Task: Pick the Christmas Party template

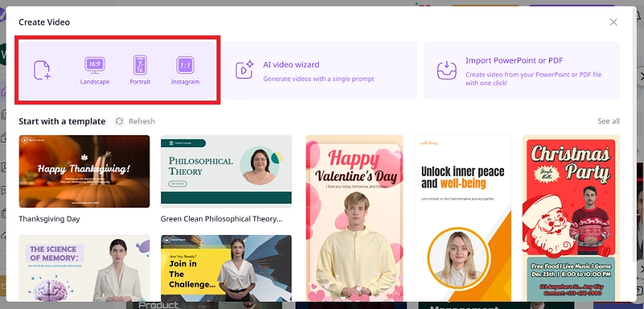Action: tap(571, 218)
